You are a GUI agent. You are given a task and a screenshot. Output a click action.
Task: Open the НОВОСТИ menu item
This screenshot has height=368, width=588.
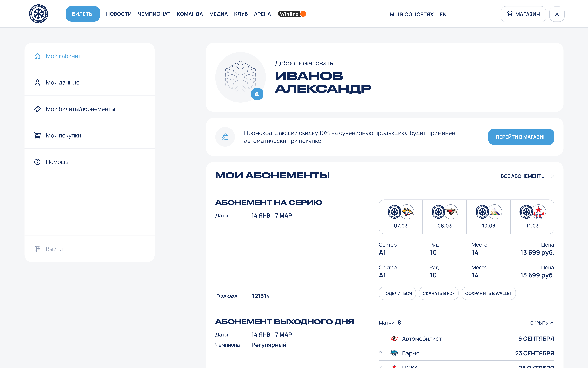click(119, 14)
